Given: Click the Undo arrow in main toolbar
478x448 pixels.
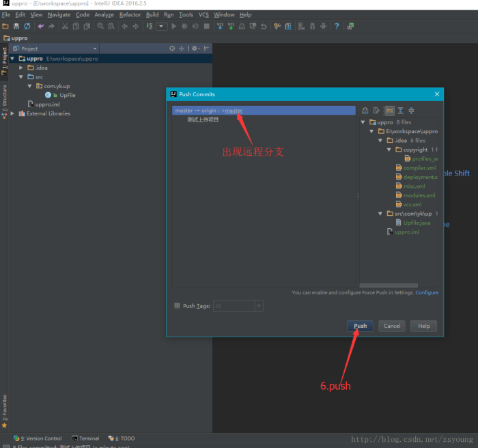Looking at the screenshot, I should pos(41,27).
